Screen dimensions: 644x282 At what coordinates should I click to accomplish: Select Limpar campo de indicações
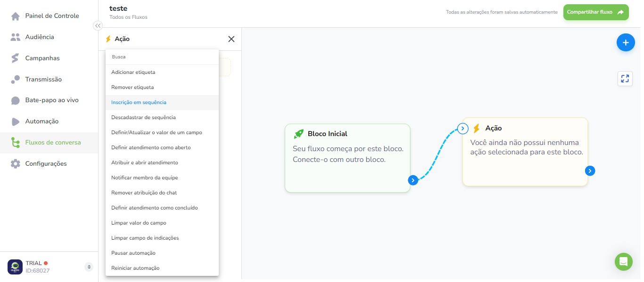(x=162, y=238)
